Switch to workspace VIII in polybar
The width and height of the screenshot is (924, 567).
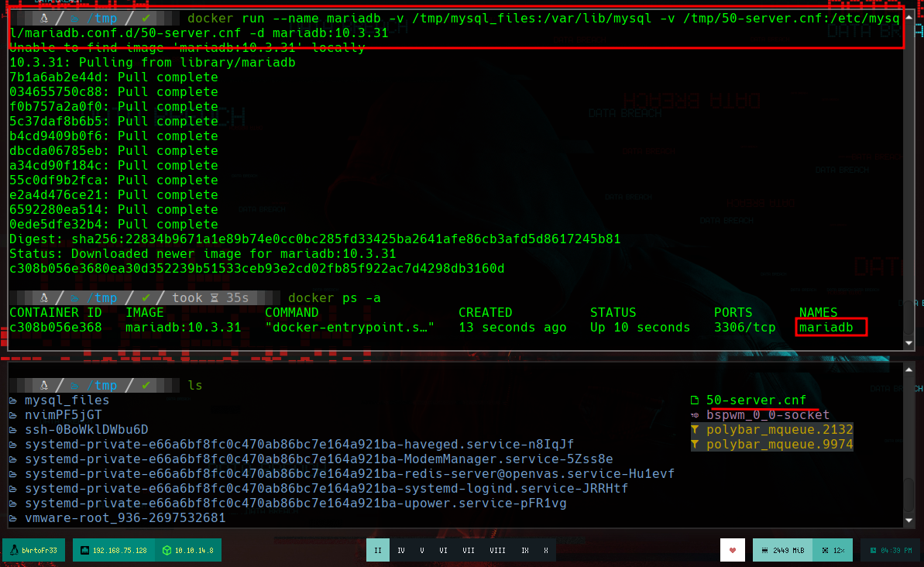point(497,550)
